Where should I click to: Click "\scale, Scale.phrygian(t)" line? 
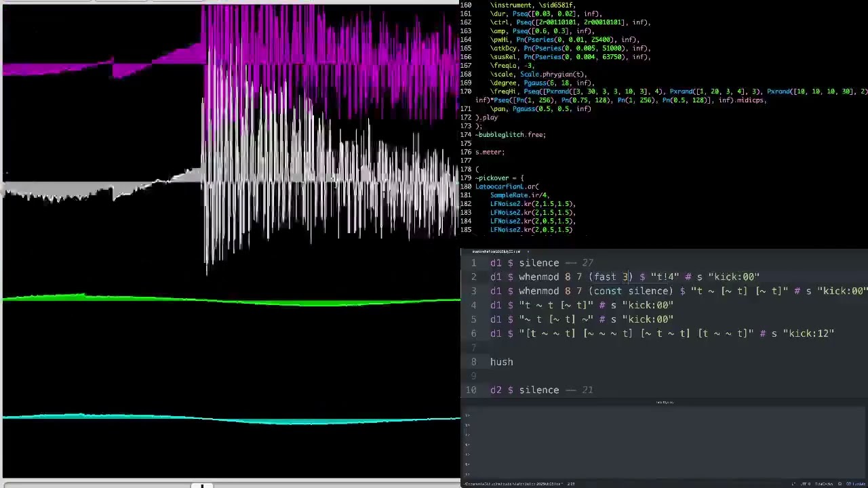coord(538,75)
